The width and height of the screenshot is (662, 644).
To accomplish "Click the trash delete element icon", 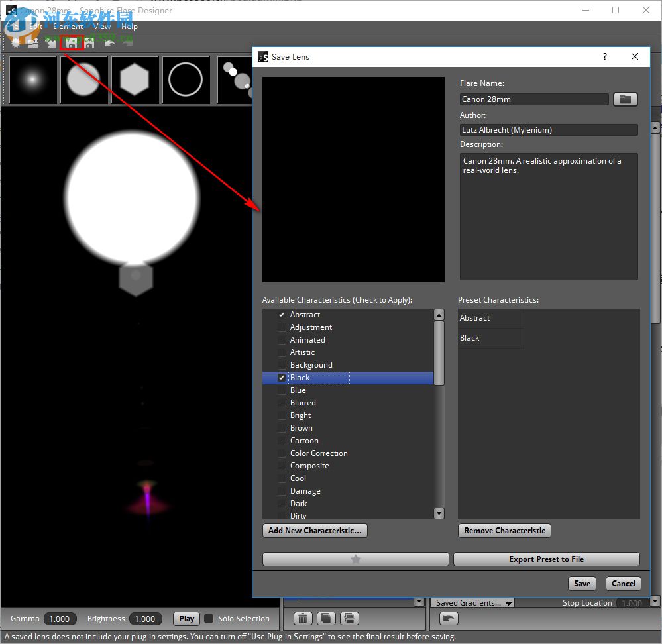I will pyautogui.click(x=303, y=619).
